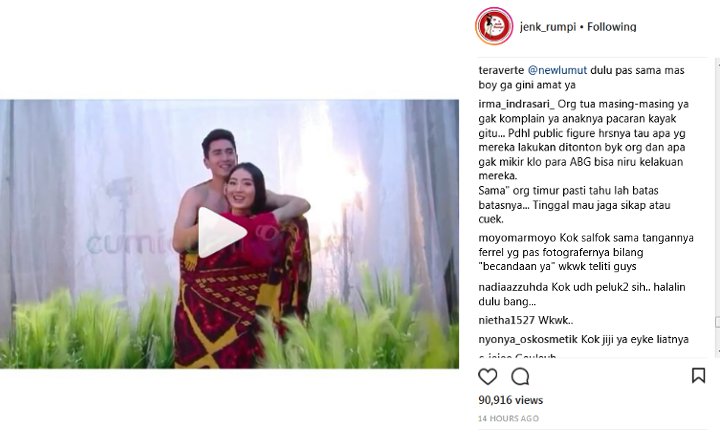Open comments with the speech bubble icon
Viewport: 720px width, 433px height.
pos(520,377)
